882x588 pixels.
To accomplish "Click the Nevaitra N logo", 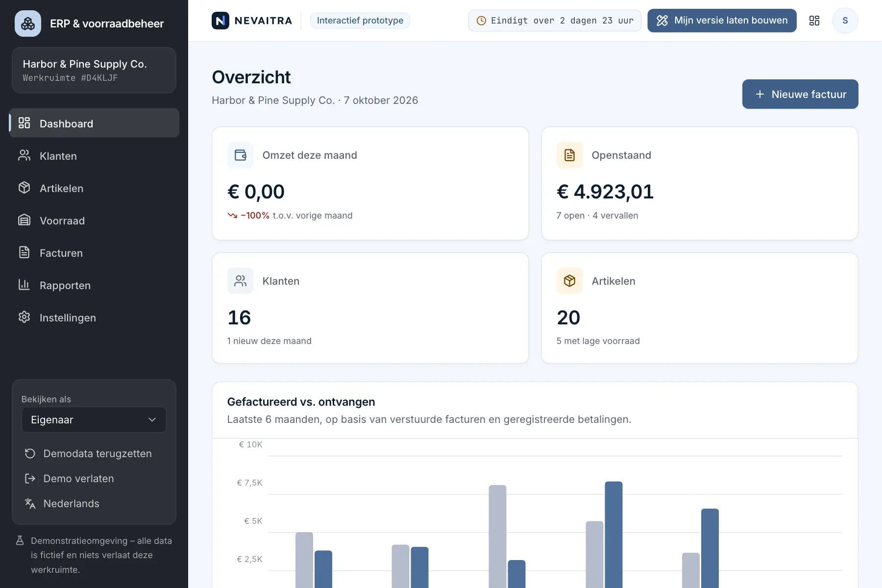I will 220,21.
